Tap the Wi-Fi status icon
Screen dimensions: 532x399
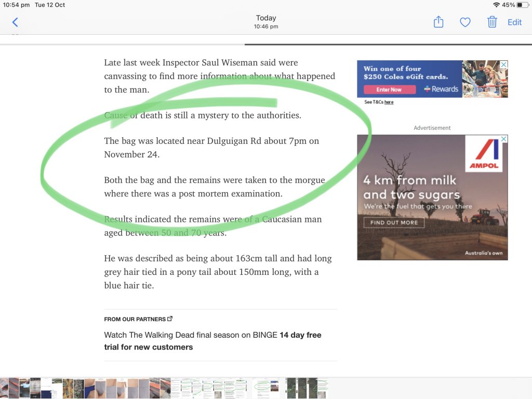pyautogui.click(x=496, y=5)
